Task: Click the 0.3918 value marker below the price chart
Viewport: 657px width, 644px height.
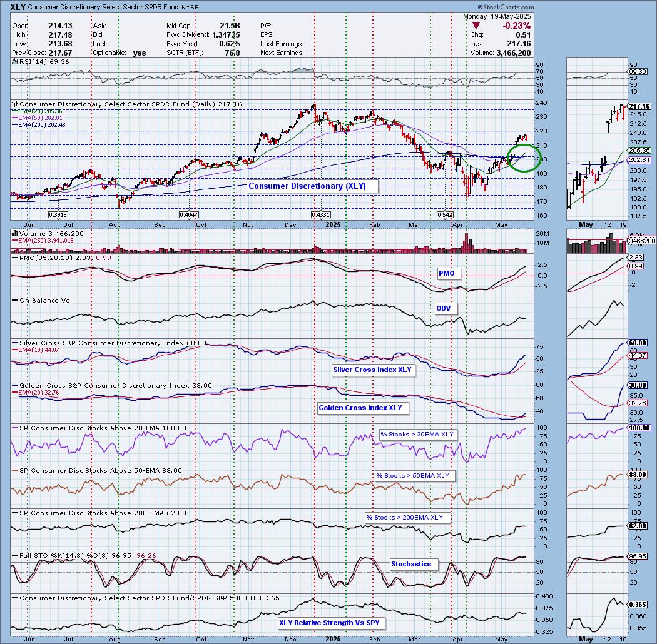Action: point(58,214)
